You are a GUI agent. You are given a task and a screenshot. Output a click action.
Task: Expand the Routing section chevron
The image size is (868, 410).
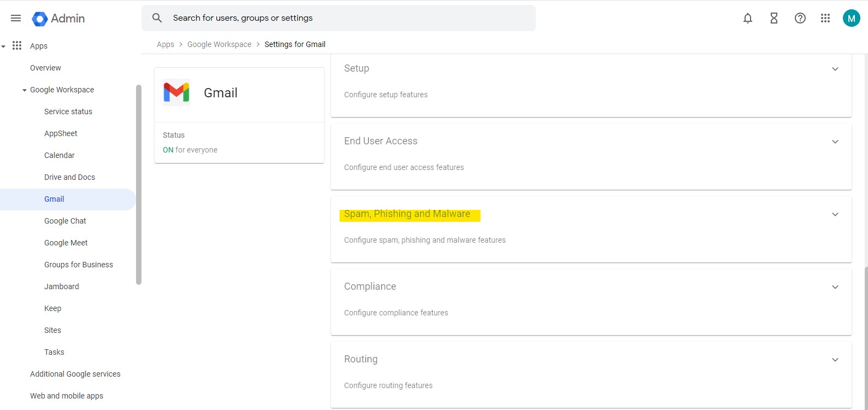point(835,360)
